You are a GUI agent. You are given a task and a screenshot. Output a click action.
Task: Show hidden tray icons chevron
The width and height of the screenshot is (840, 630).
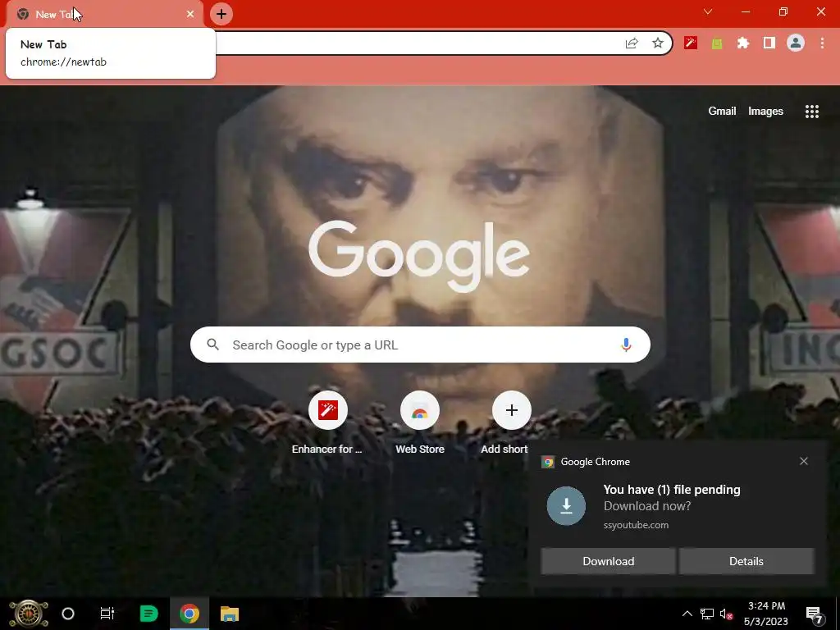pos(687,614)
